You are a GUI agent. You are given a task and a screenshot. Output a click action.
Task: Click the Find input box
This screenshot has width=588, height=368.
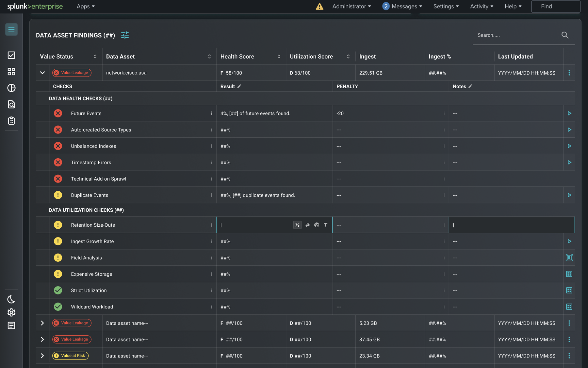[x=556, y=7]
